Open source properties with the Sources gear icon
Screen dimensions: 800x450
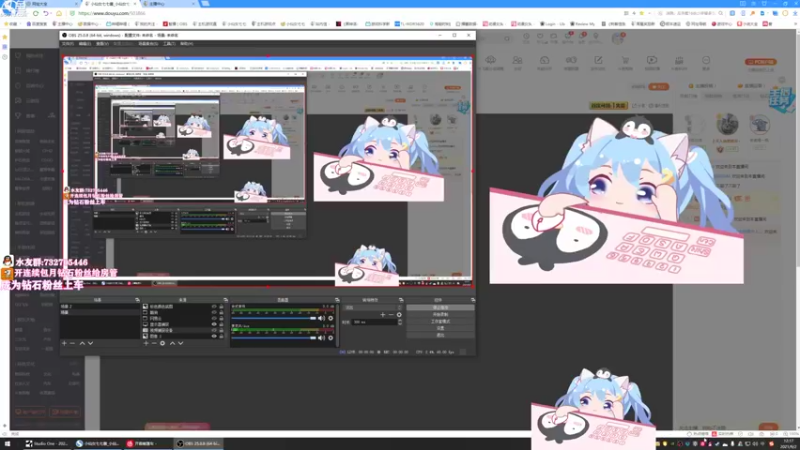point(162,343)
